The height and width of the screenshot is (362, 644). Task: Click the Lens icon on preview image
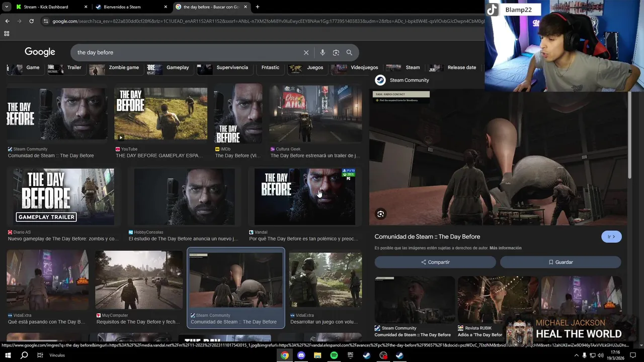coord(380,214)
